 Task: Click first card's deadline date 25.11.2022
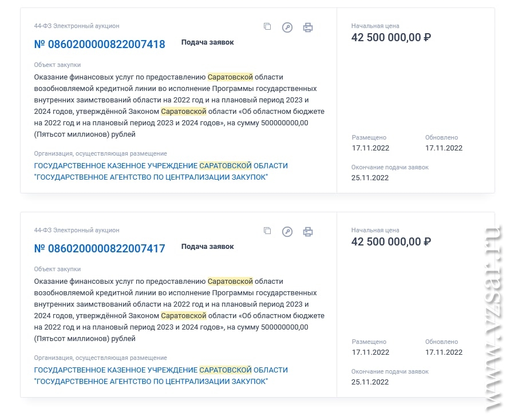pyautogui.click(x=370, y=178)
